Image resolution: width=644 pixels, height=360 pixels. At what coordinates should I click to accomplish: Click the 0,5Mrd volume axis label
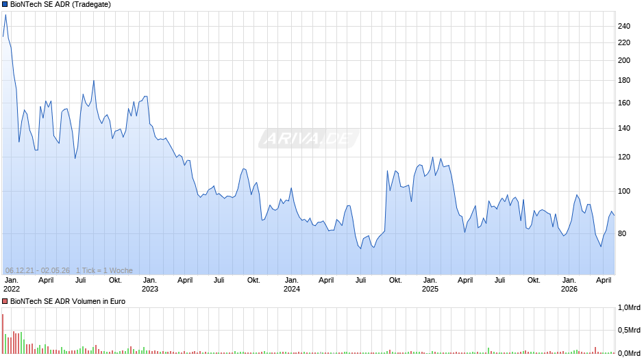tap(629, 330)
